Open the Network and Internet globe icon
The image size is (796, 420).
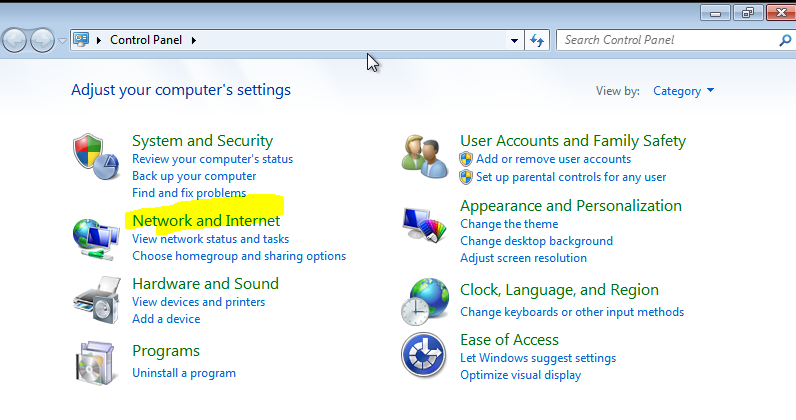click(x=96, y=240)
